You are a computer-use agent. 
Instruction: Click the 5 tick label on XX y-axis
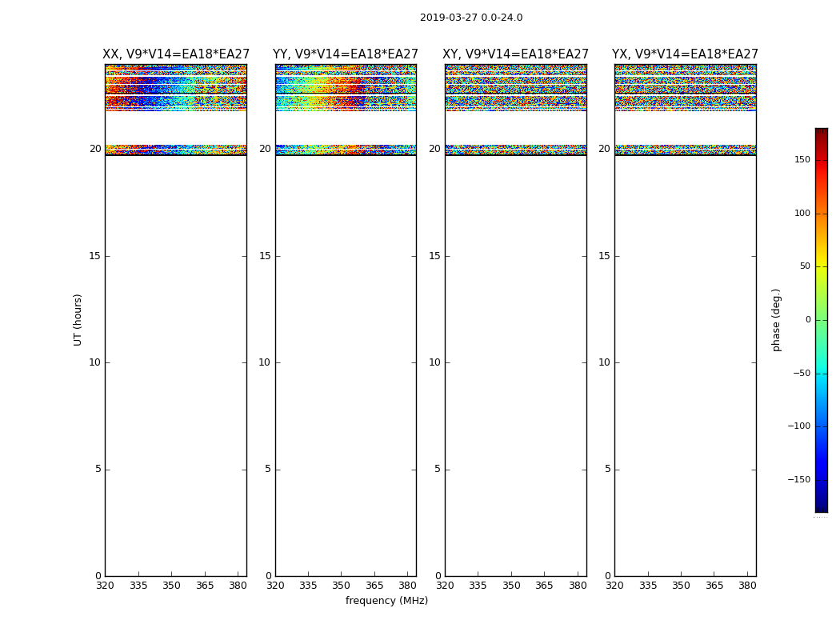coord(98,469)
